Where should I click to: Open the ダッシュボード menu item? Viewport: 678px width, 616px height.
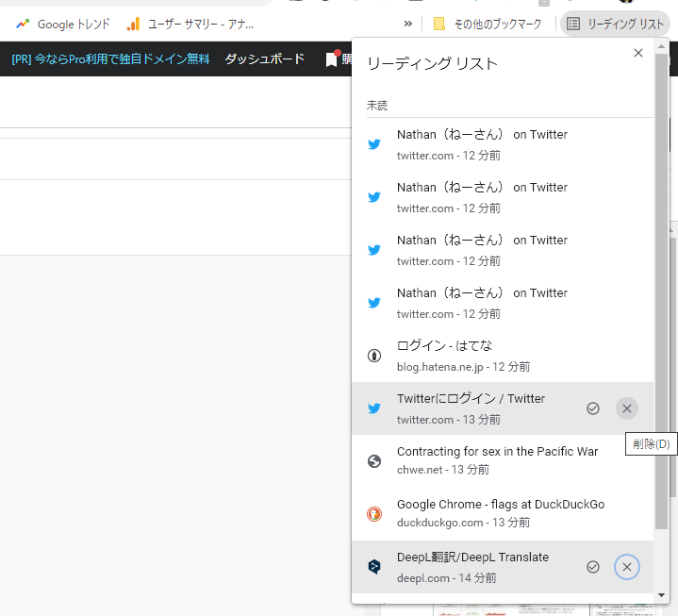[265, 58]
